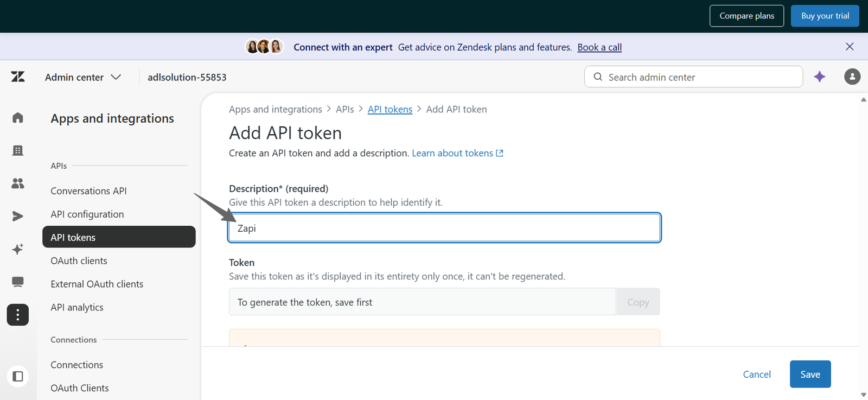Save the new API token
Image resolution: width=868 pixels, height=400 pixels.
point(810,374)
